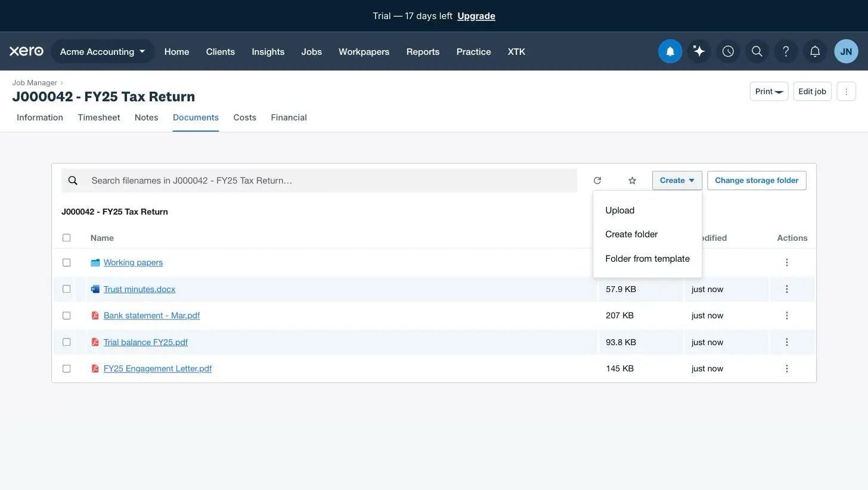Viewport: 868px width, 490px height.
Task: Open the Jobs navigation item
Action: pyautogui.click(x=311, y=52)
